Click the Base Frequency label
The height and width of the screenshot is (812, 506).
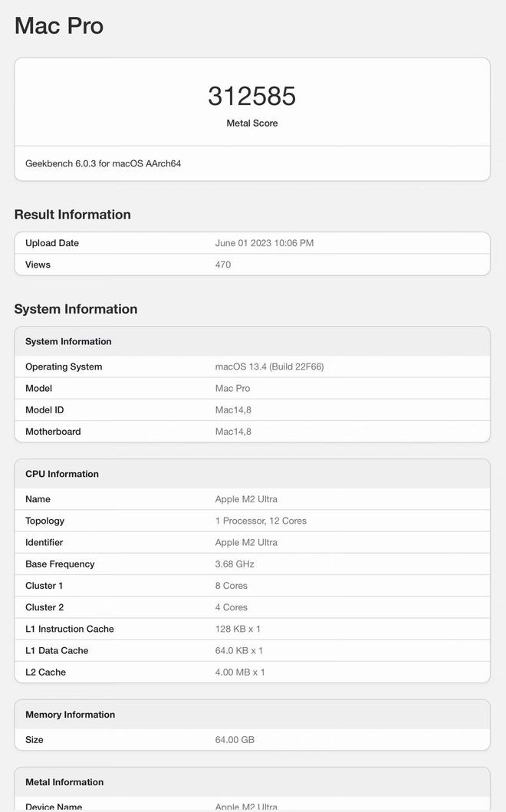[x=60, y=564]
